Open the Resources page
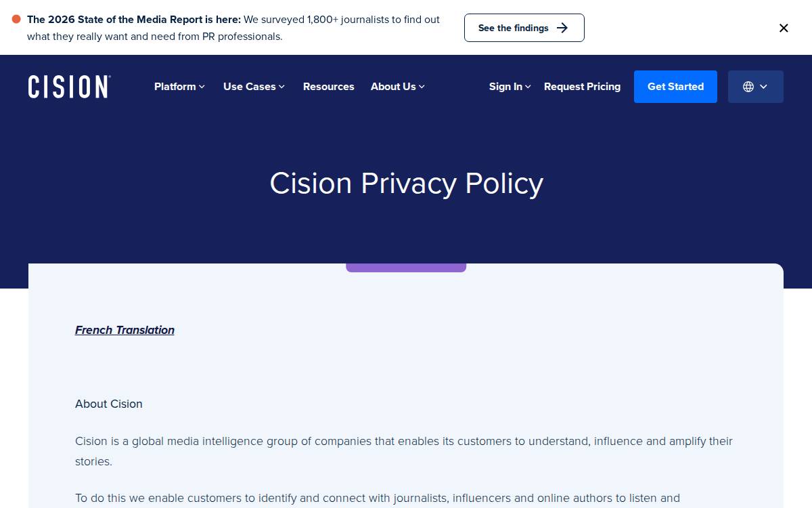The width and height of the screenshot is (812, 508). pyautogui.click(x=329, y=87)
